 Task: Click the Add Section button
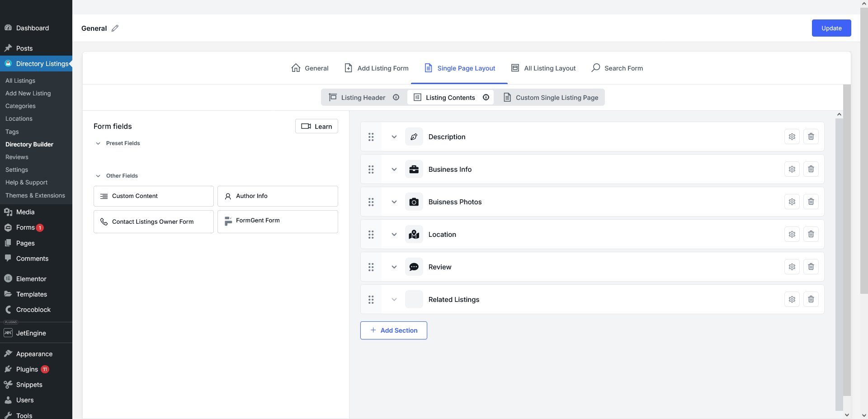coord(393,330)
